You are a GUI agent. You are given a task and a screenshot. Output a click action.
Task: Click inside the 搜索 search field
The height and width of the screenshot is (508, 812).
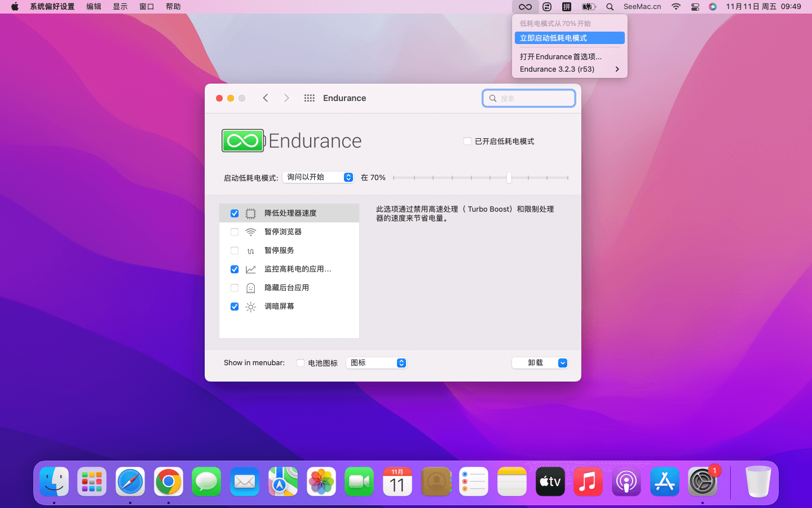(529, 98)
